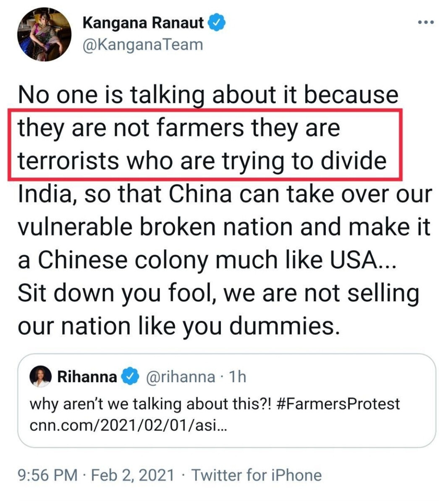Screen dimensions: 448x501
Task: Click the line starting "Sit down you fool"
Action: 218,293
